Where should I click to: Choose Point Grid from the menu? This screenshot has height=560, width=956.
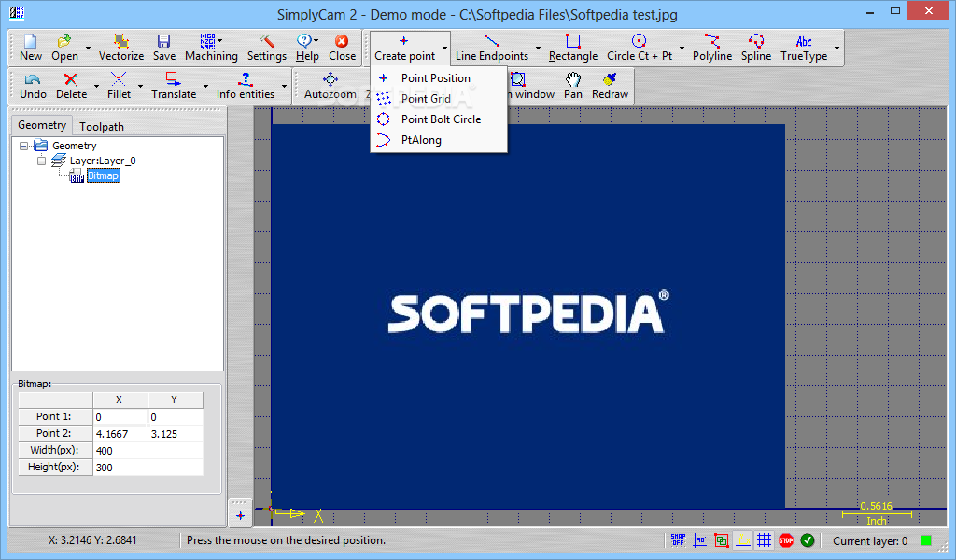pyautogui.click(x=438, y=99)
